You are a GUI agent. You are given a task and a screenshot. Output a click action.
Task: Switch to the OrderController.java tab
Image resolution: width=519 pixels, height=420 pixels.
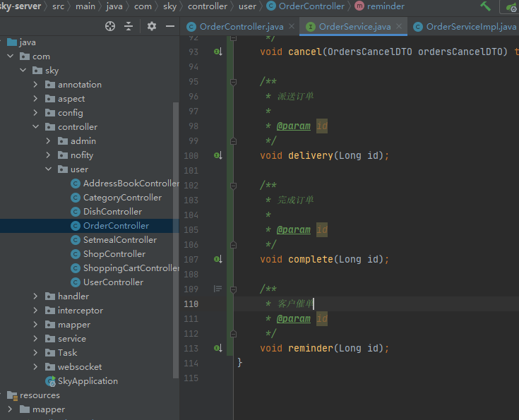pos(241,27)
